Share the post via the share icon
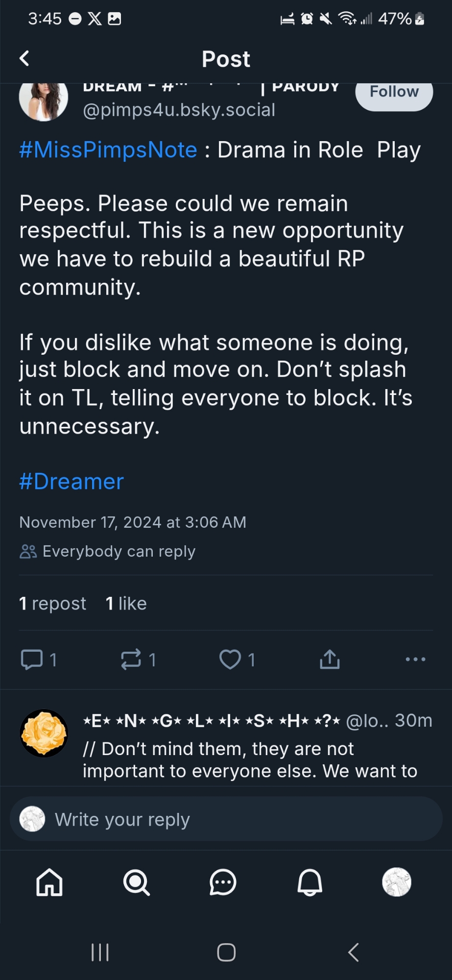This screenshot has width=452, height=980. pyautogui.click(x=330, y=660)
